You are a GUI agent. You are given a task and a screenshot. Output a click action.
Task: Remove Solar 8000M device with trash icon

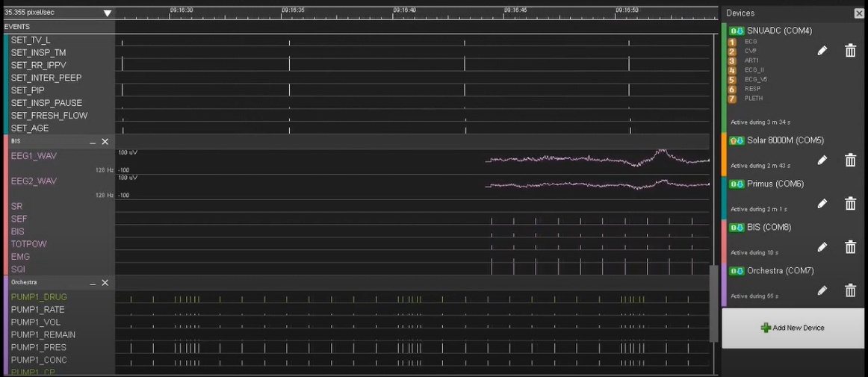850,160
